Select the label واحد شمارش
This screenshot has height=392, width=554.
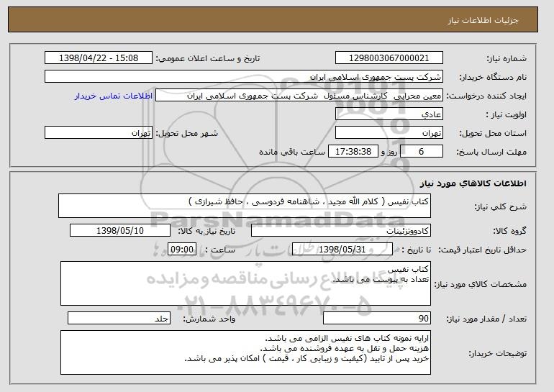(209, 319)
